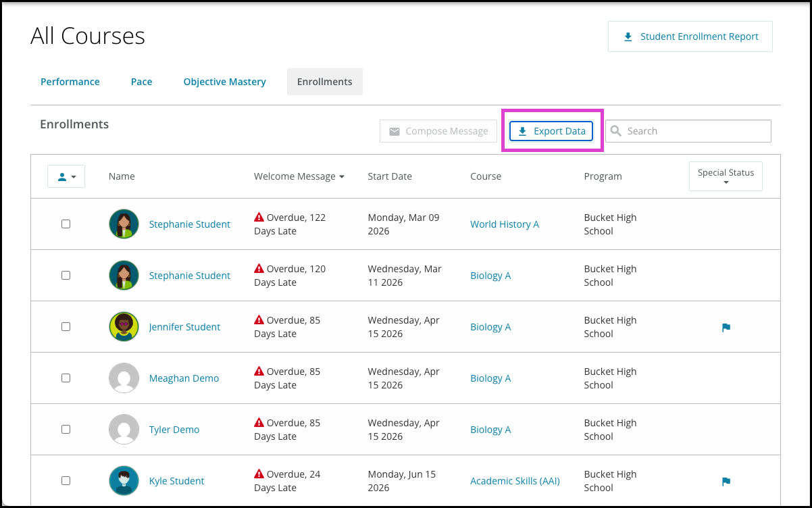Click the 'Monday, Jun 15 2026' start date
The image size is (812, 508).
pyautogui.click(x=402, y=481)
